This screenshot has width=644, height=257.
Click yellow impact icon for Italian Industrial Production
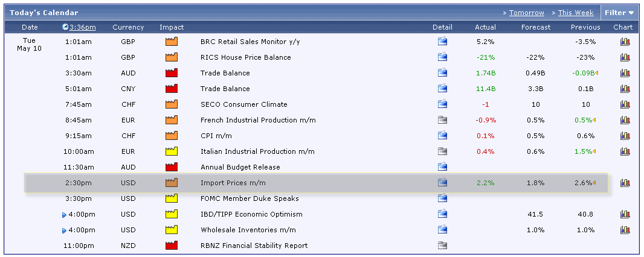[172, 151]
